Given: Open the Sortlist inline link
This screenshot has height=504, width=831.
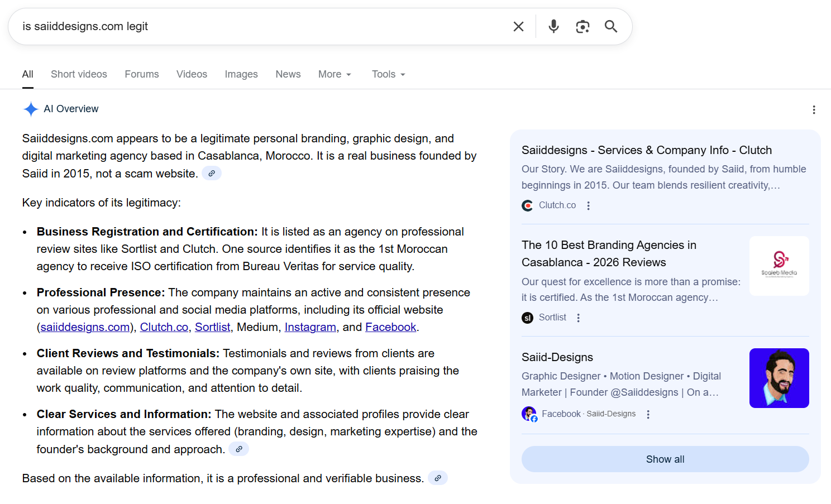Looking at the screenshot, I should click(x=212, y=327).
